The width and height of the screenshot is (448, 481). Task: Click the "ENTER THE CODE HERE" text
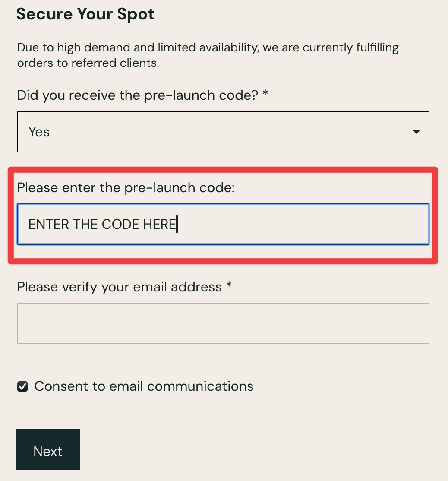coord(102,225)
